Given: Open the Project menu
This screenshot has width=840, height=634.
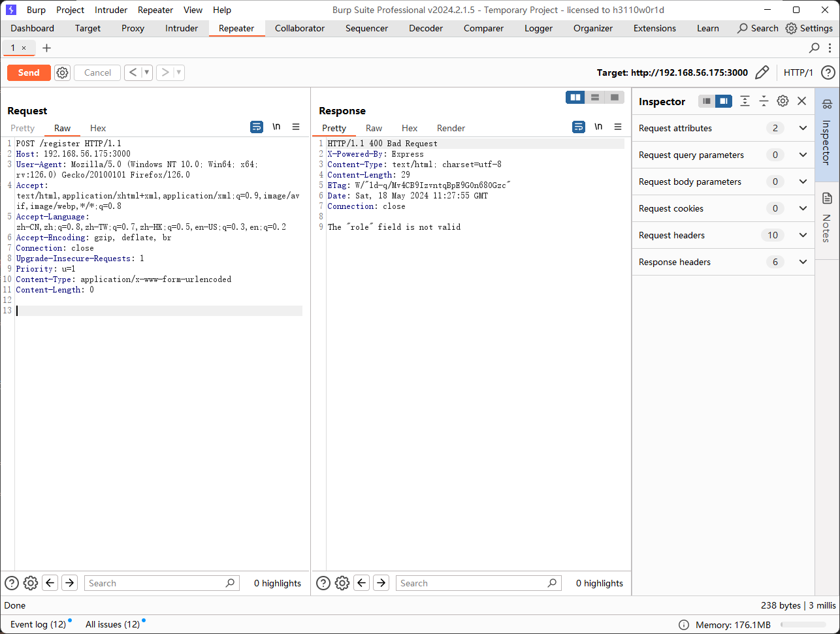Looking at the screenshot, I should [71, 10].
